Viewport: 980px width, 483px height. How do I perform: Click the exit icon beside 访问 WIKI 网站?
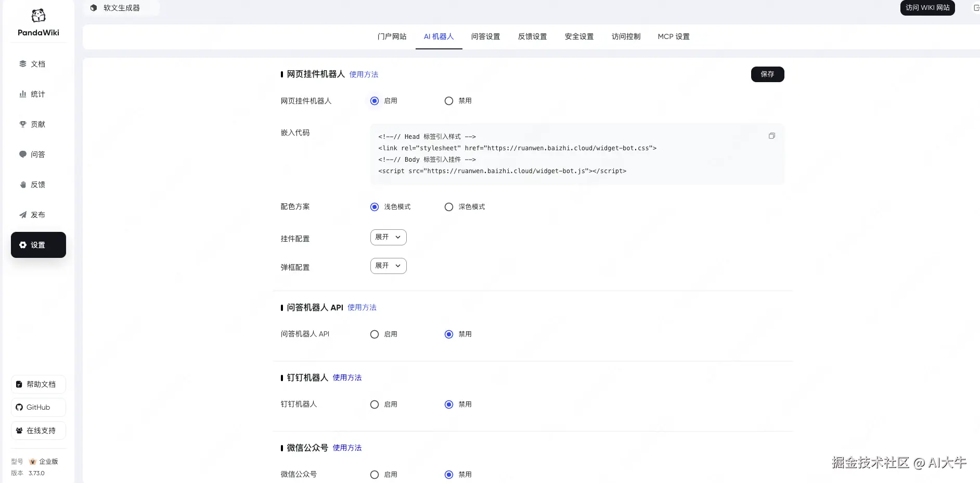[x=976, y=8]
